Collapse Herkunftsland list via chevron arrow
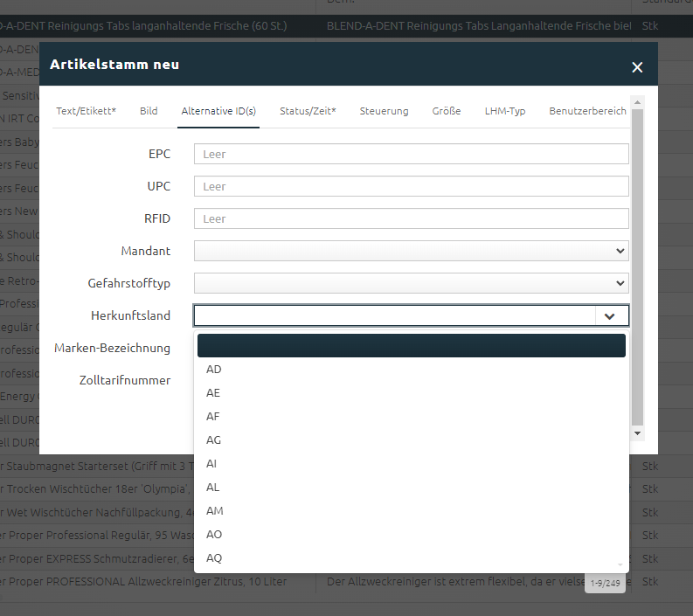Image resolution: width=693 pixels, height=616 pixels. tap(609, 316)
